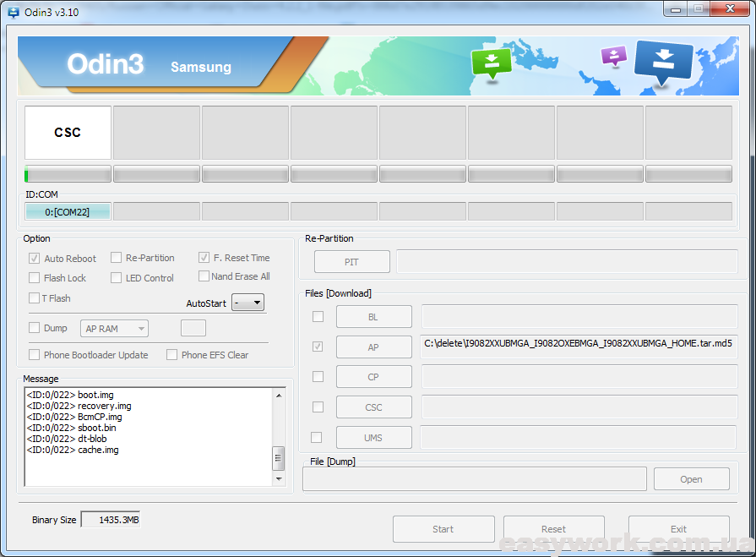Click the AP file button

pos(373,347)
